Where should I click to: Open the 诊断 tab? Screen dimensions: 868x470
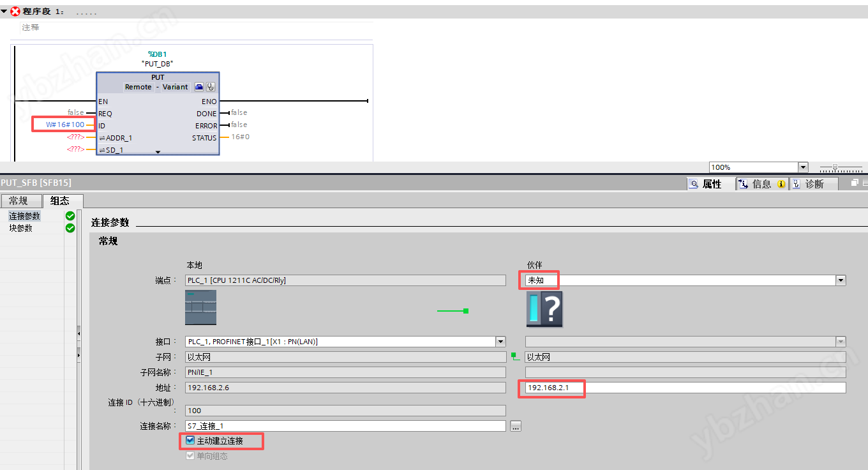tap(807, 184)
